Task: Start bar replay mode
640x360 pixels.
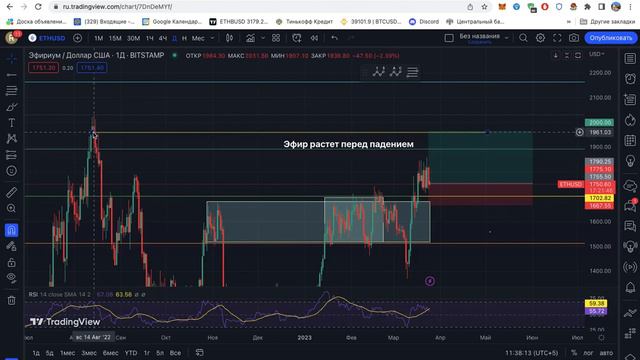Action: tap(314, 38)
